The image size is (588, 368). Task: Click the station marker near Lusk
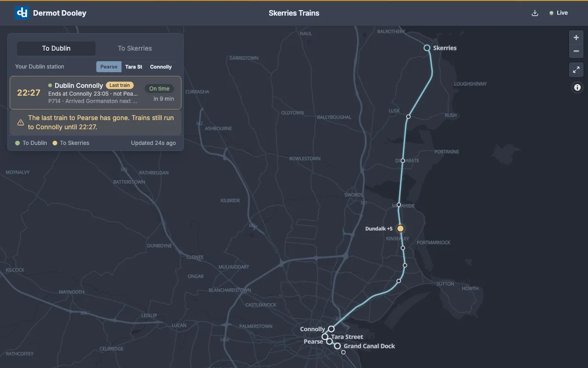click(408, 117)
